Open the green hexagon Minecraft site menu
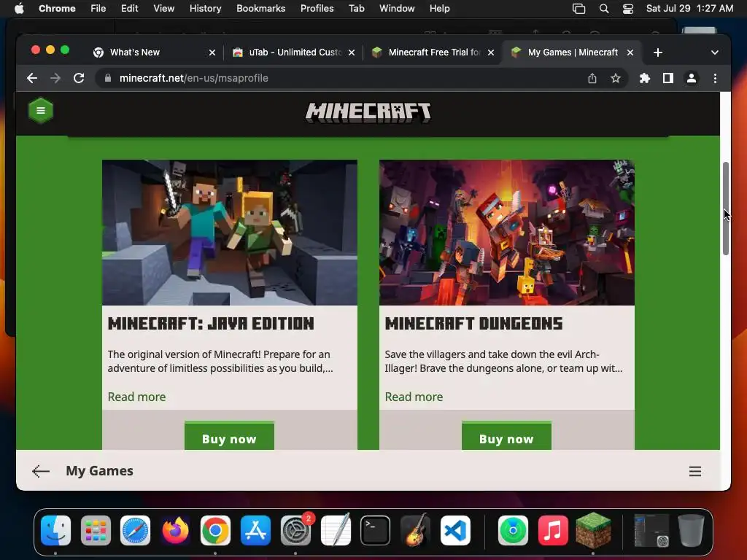This screenshot has height=560, width=747. 41,111
